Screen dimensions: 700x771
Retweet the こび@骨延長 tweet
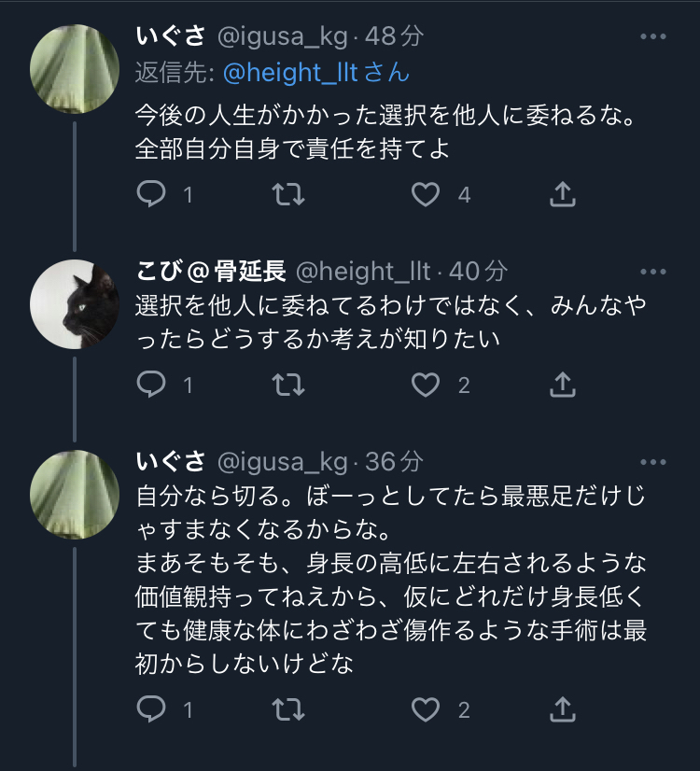pyautogui.click(x=288, y=385)
